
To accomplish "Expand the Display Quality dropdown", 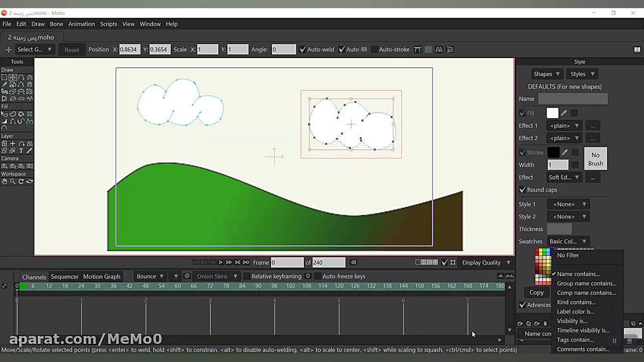I will (486, 263).
